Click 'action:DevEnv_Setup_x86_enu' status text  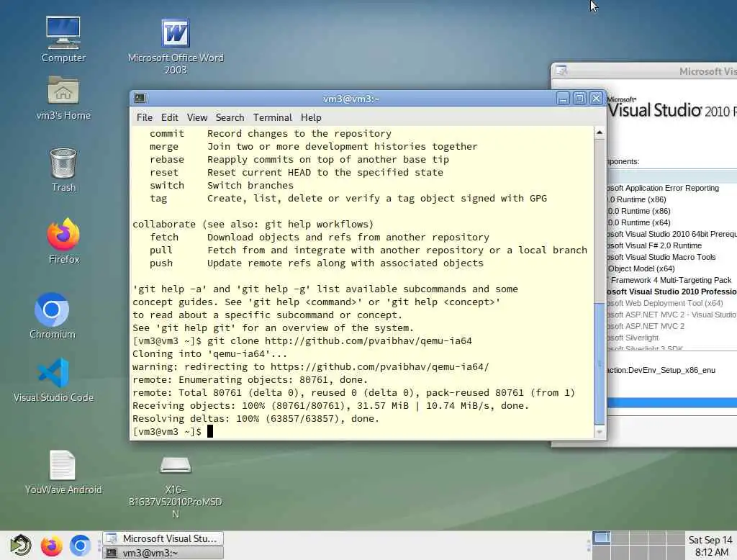661,370
